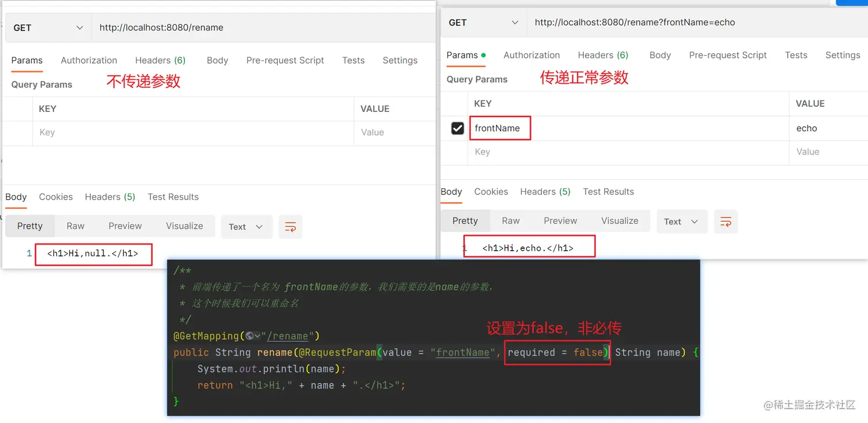Uncheck the frontName query param checkbox
The image size is (868, 423).
(458, 129)
